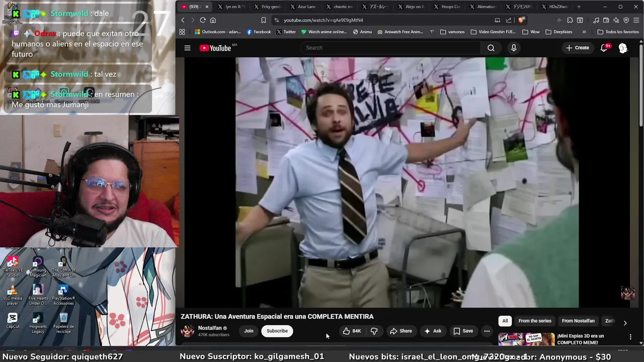Viewport: 644px width, 362px height.
Task: Open VLC media player desktop shortcut
Action: click(x=13, y=295)
